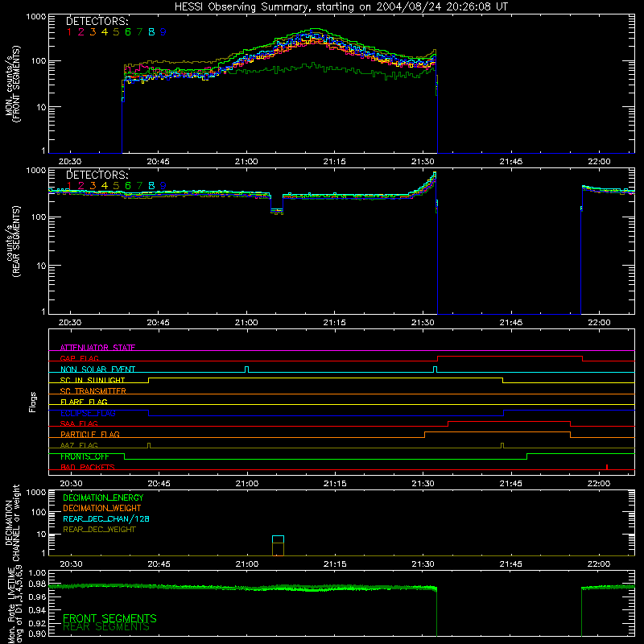Click the FLARE_FLAG label
644x644 pixels.
click(84, 402)
